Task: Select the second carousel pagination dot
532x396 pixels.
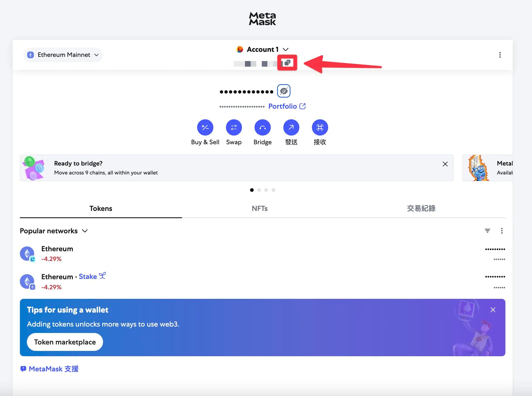Action: [259, 190]
